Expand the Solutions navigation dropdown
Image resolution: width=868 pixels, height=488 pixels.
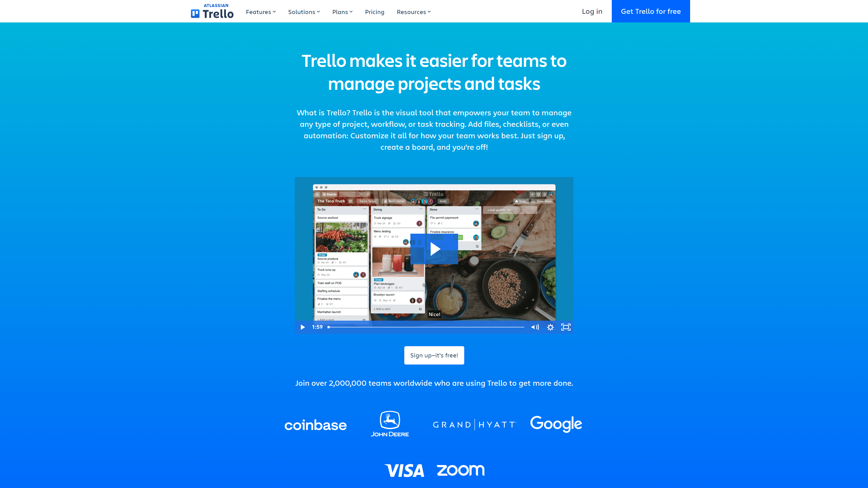coord(304,11)
